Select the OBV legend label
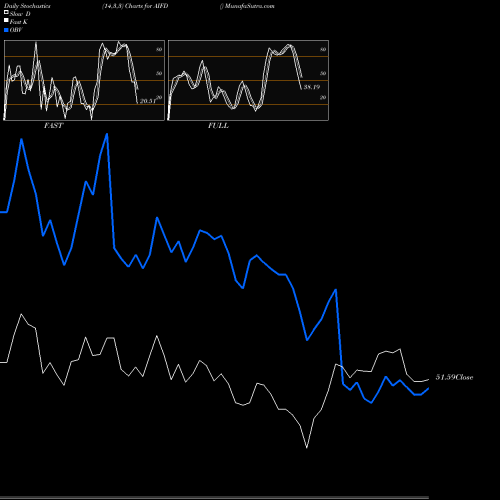Screen dimensions: 500x500 [x=16, y=30]
